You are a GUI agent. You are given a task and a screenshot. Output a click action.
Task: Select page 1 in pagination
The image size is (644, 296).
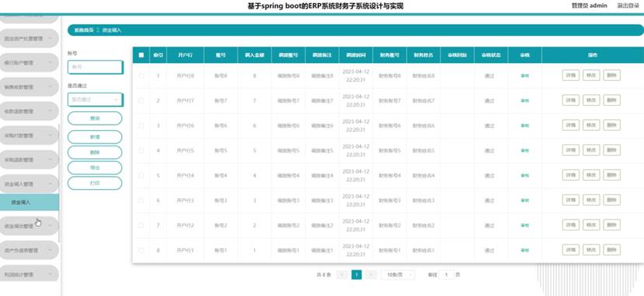click(356, 275)
